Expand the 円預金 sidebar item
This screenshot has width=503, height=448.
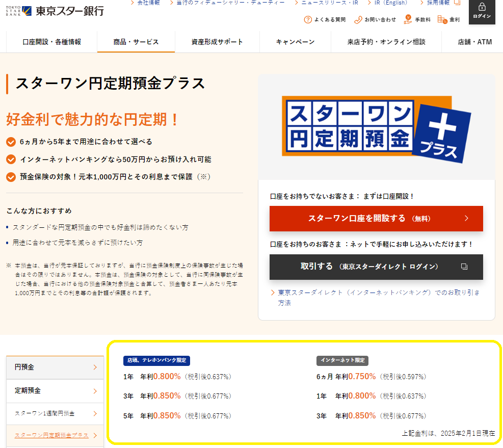(x=55, y=367)
